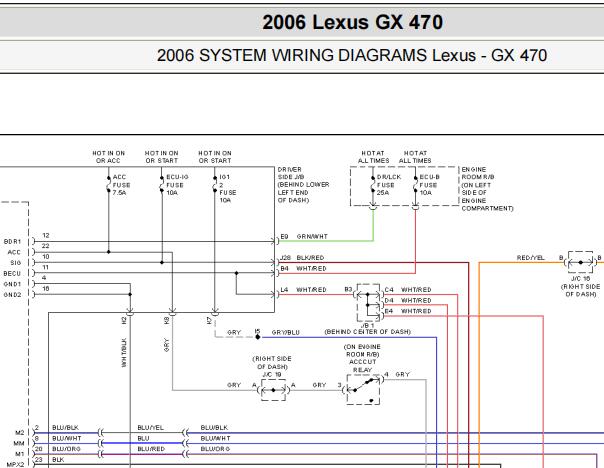The image size is (604, 468).
Task: Click the J/C 19 connector symbol
Action: click(273, 390)
